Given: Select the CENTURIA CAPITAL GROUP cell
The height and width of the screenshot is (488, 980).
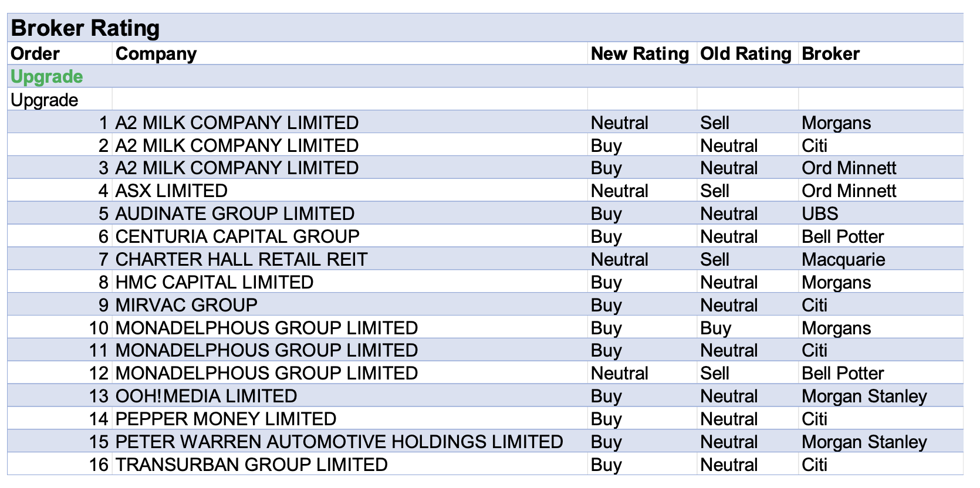Looking at the screenshot, I should pyautogui.click(x=237, y=237).
